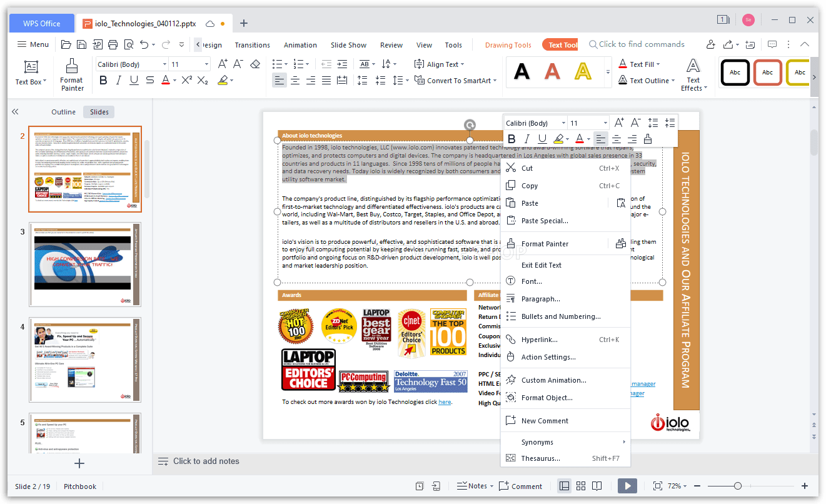This screenshot has width=826, height=504.
Task: Select slide 4 thumbnail
Action: [x=85, y=360]
